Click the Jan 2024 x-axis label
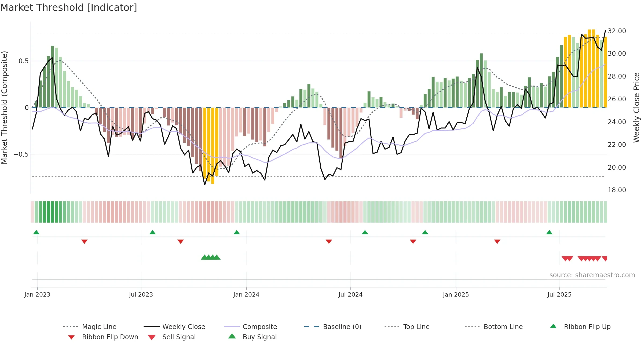The image size is (644, 362). click(246, 295)
